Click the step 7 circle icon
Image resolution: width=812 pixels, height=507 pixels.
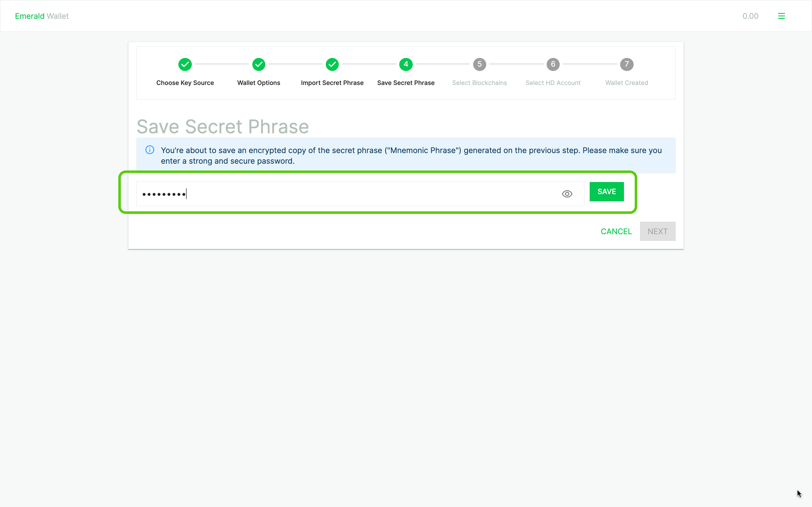point(626,64)
